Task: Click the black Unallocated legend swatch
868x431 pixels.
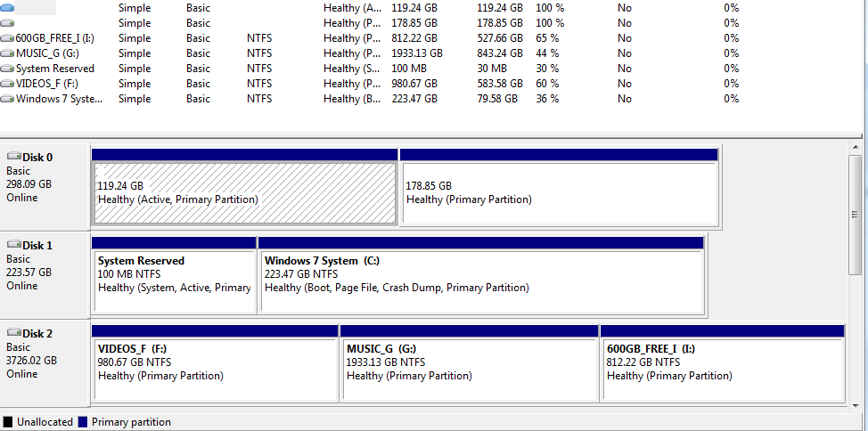Action: (8, 422)
